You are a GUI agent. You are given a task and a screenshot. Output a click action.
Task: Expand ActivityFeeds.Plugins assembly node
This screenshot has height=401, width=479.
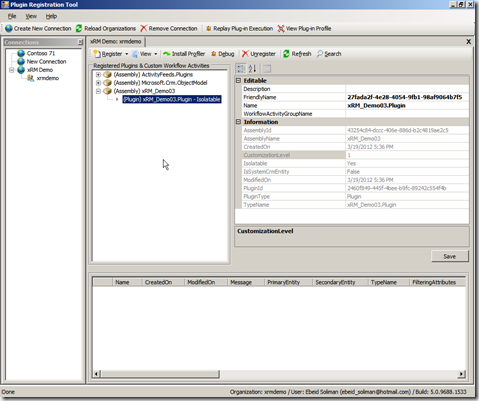[x=98, y=74]
